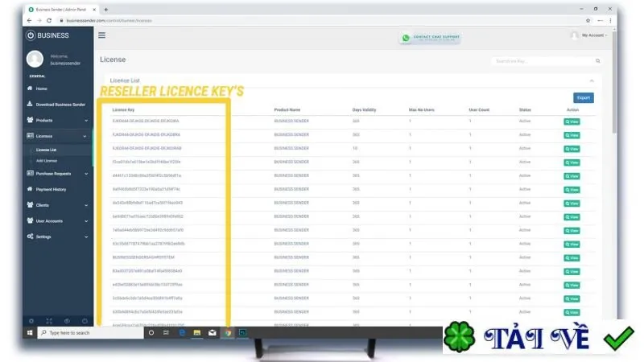Collapse the License List panel chevron
Screen dimensions: 644x362
pyautogui.click(x=592, y=80)
